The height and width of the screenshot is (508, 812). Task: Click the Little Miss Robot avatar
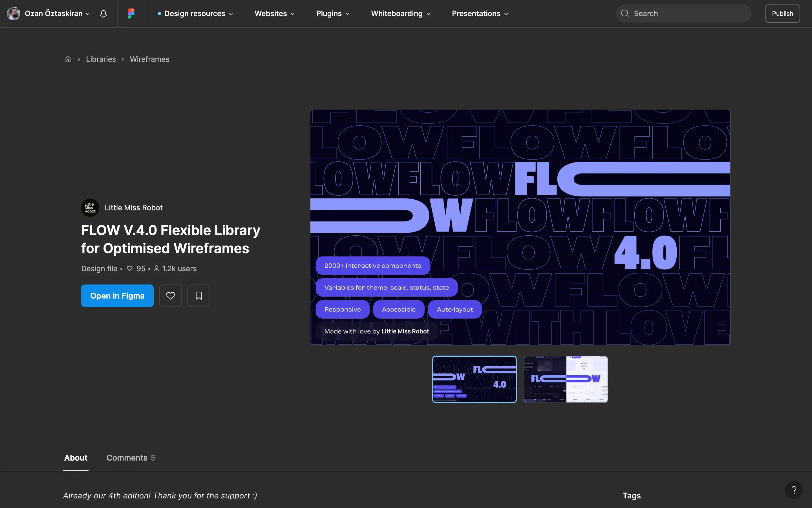(90, 208)
